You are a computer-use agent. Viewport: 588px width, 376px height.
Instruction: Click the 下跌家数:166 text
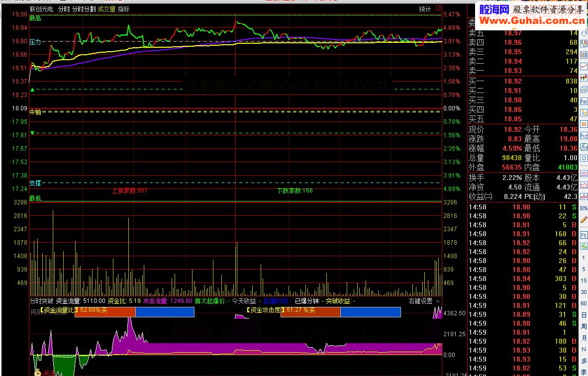click(295, 190)
